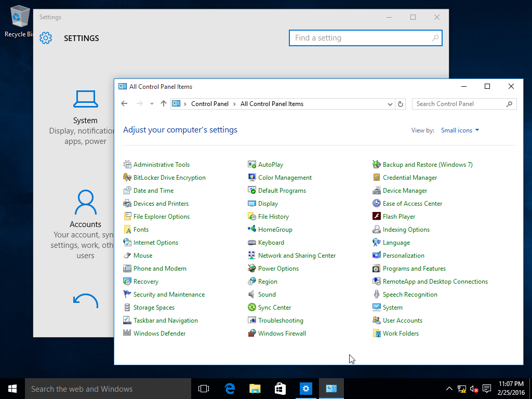The image size is (532, 399).
Task: Click the Ease of Access Center icon
Action: 377,204
